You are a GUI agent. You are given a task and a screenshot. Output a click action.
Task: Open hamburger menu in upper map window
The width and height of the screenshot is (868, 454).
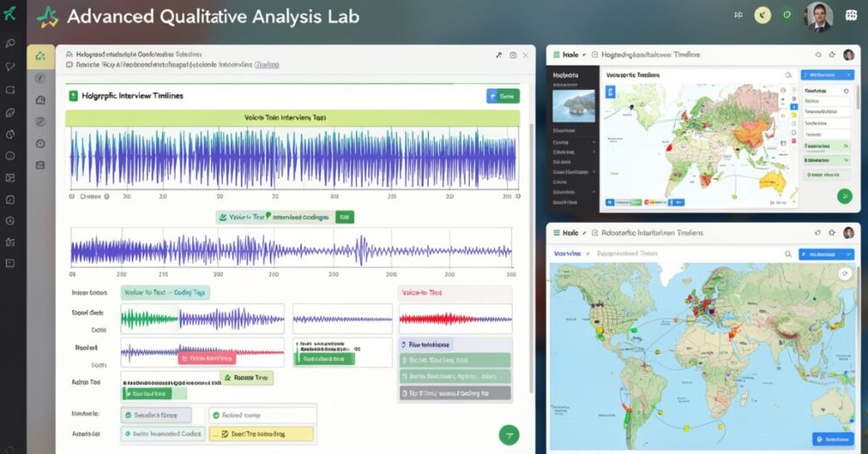556,55
